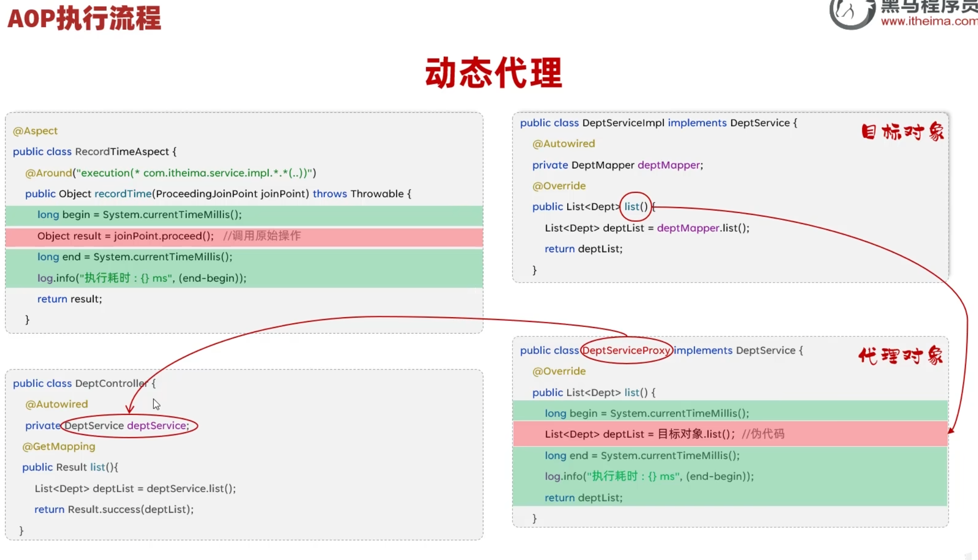Viewport: 978px width, 560px height.
Task: Click the circled DeptServiceProxy class name
Action: 626,350
